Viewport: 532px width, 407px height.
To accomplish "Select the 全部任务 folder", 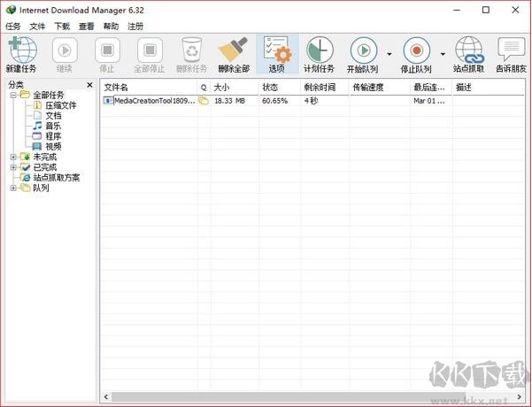I will click(48, 95).
